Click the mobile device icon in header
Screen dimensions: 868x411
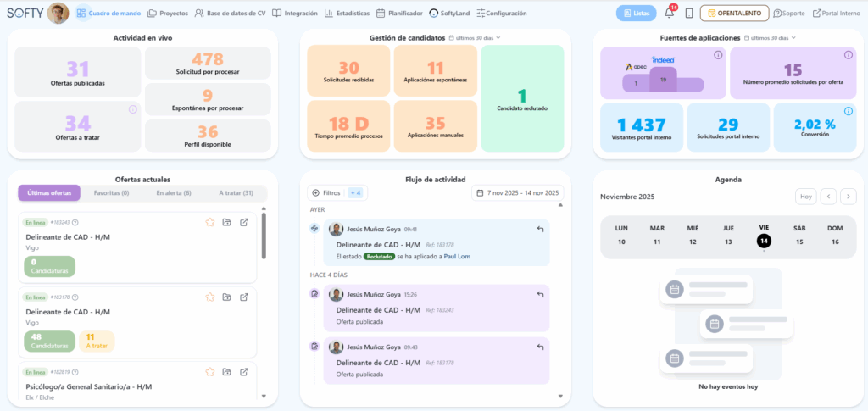689,14
